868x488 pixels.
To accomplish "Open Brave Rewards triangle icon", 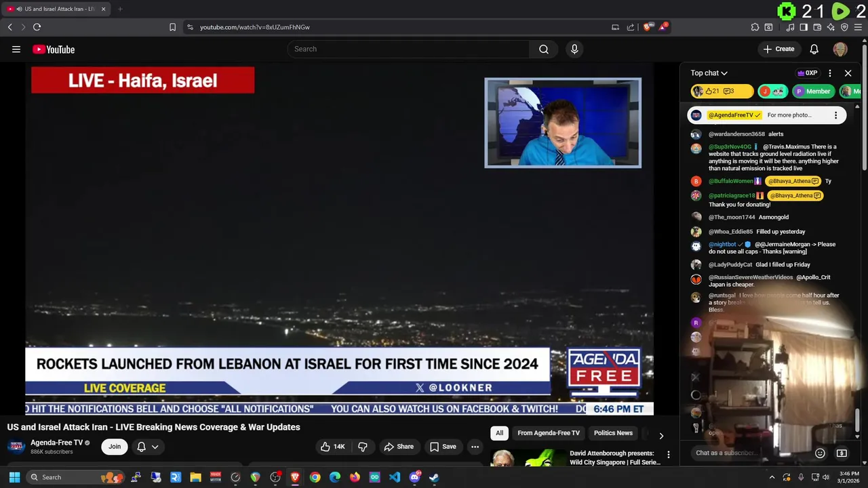I will [663, 27].
